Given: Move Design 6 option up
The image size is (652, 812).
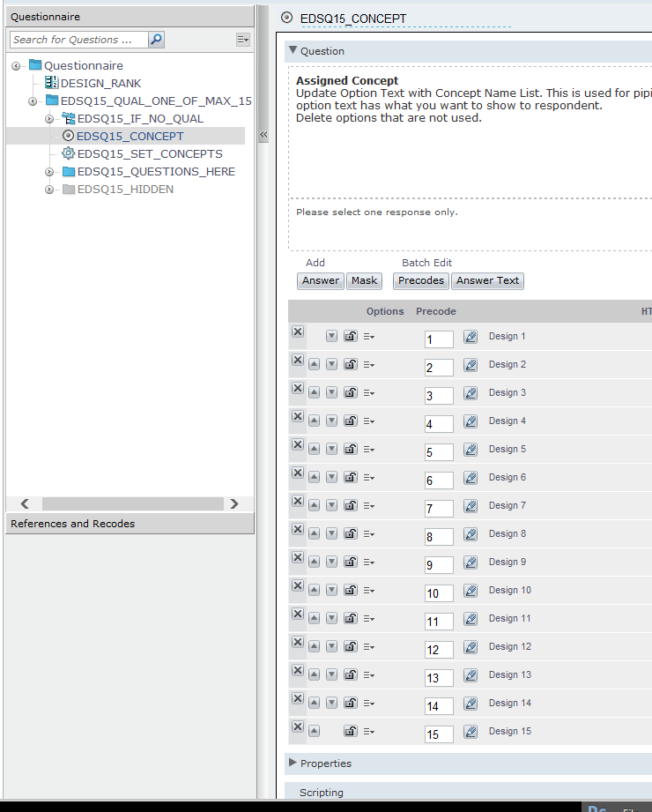Looking at the screenshot, I should click(314, 478).
